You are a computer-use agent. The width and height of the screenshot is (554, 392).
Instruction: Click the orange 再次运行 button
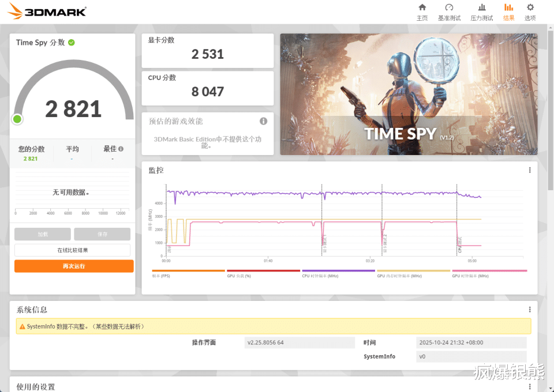[74, 266]
